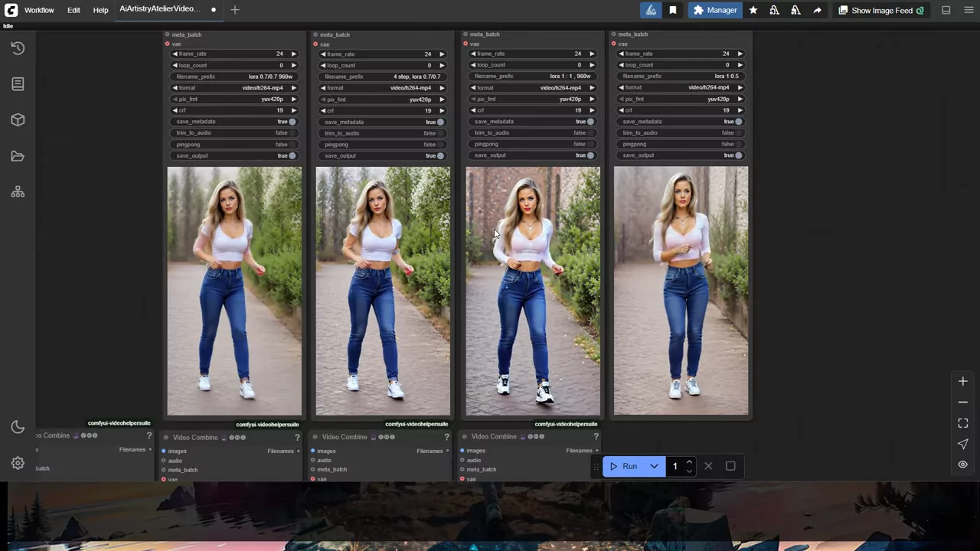
Task: Toggle save_metadata in 'lora 0.7/0.7 960w' node
Action: point(234,122)
